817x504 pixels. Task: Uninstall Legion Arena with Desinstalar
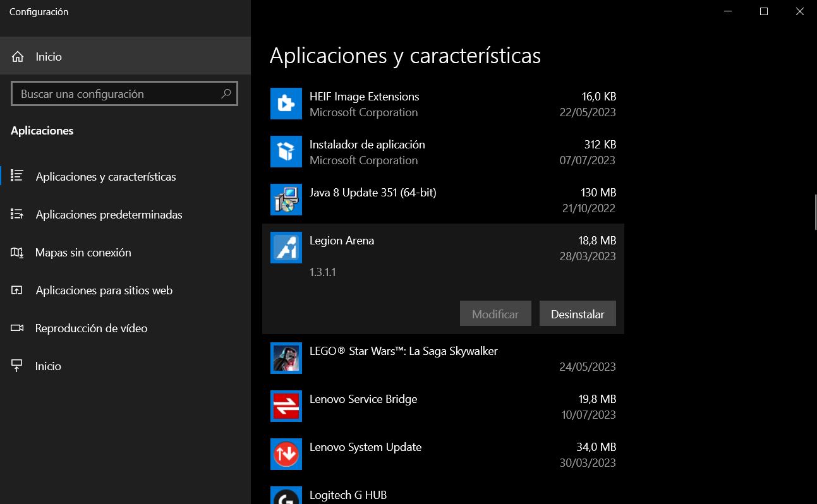578,314
